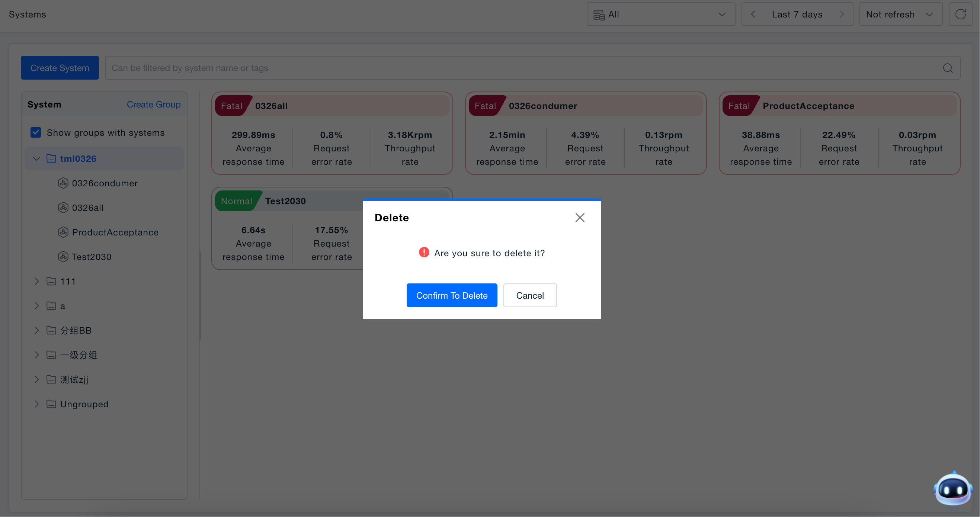Click the 分组BB folder icon
Image resolution: width=980 pixels, height=517 pixels.
[51, 330]
